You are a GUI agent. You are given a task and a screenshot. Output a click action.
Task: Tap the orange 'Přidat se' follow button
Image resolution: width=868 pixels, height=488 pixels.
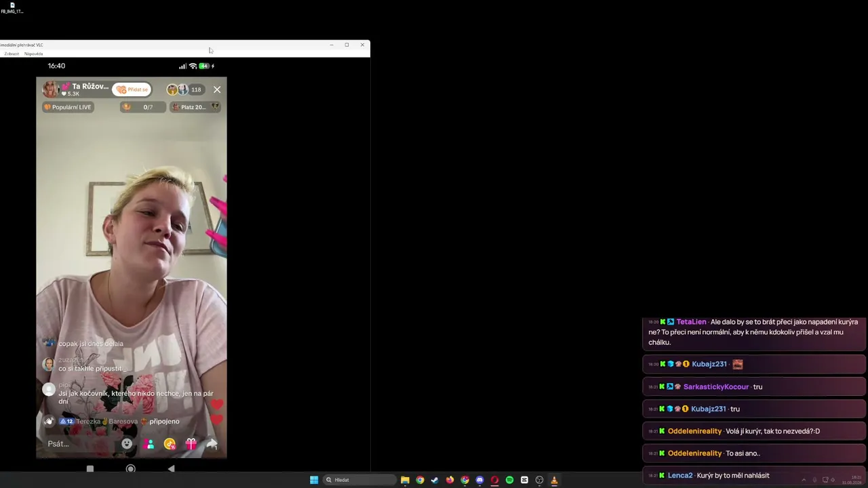coord(132,89)
